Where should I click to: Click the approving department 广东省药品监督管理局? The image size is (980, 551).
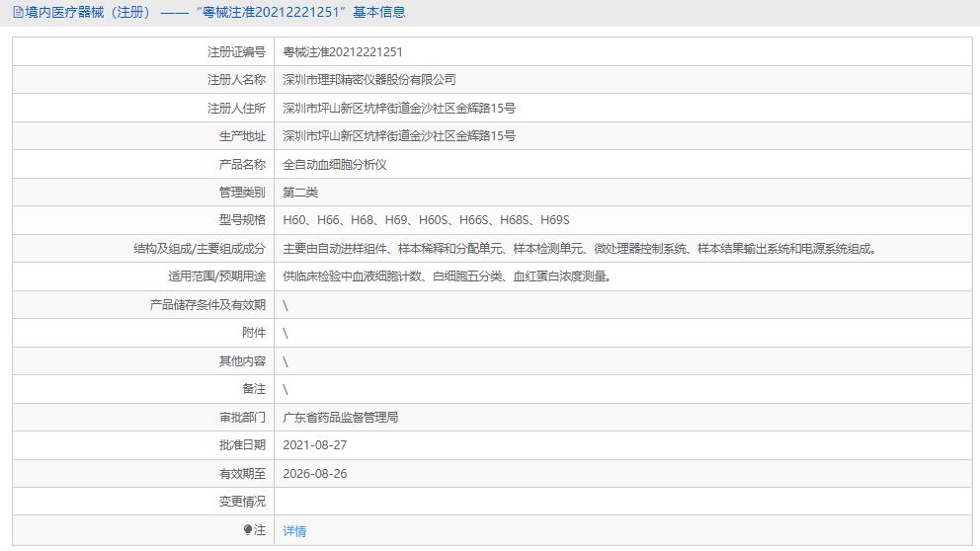pos(341,418)
